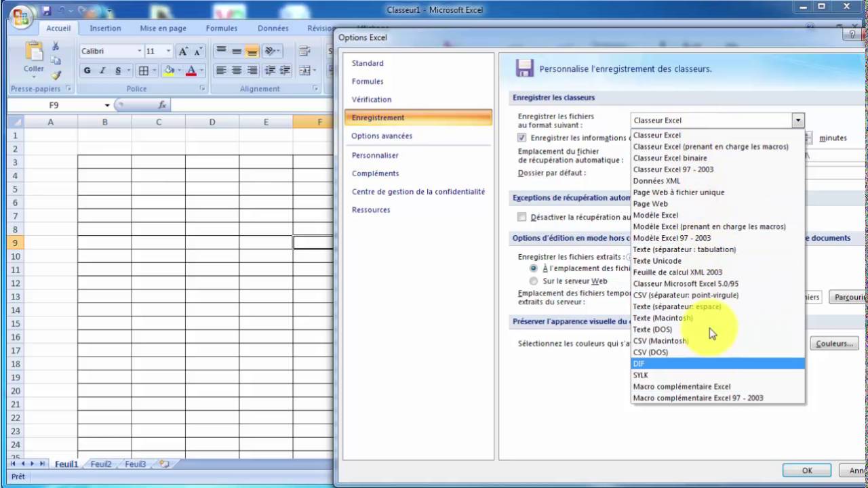This screenshot has height=488, width=868.
Task: Open the 'Classeur Excel' format dropdown arrow
Action: [x=797, y=121]
